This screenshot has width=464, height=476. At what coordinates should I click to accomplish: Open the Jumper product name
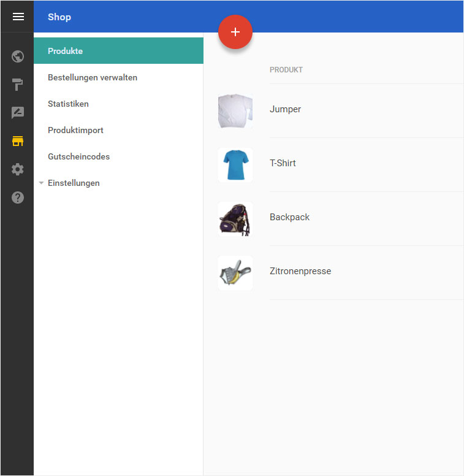click(286, 109)
